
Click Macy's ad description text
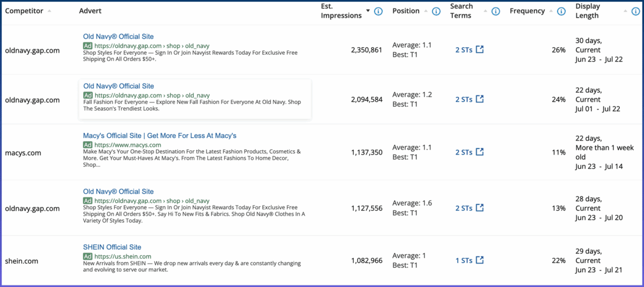(x=192, y=158)
